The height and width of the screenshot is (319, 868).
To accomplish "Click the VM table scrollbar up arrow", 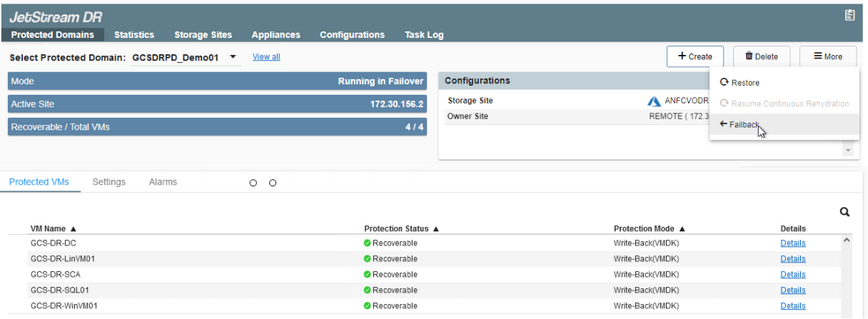I will click(847, 240).
